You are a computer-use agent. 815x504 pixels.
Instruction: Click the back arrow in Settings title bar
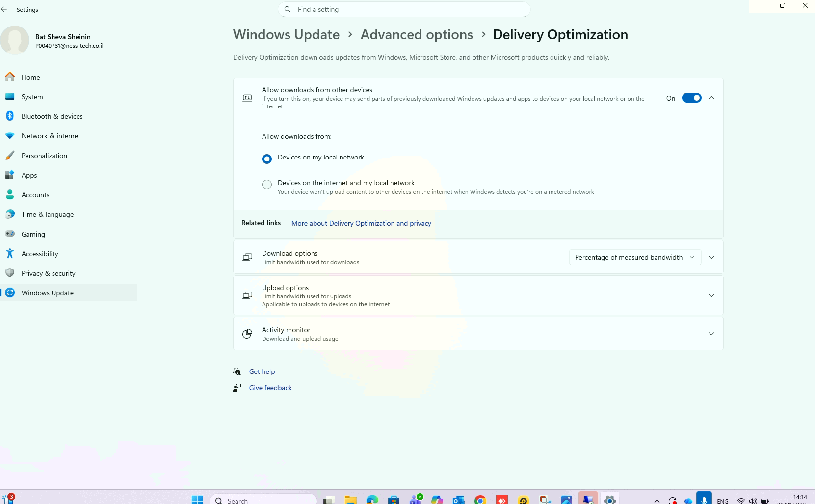coord(4,9)
